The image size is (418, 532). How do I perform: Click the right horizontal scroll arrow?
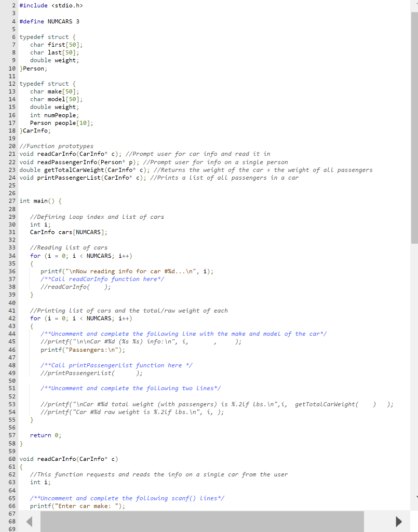pyautogui.click(x=398, y=521)
